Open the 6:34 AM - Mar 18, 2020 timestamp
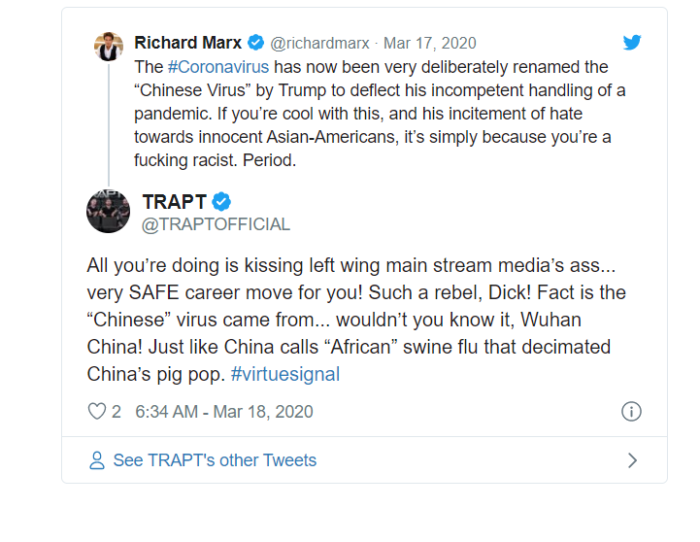 coord(224,411)
